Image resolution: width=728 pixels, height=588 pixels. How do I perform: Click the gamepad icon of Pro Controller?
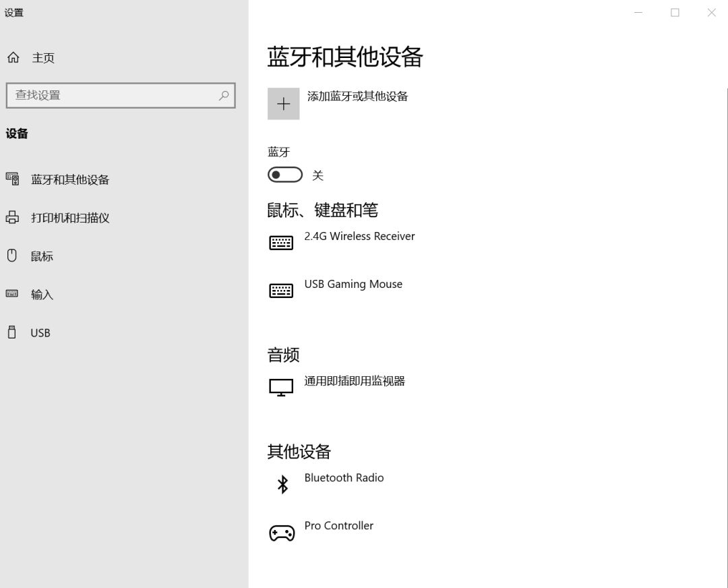pyautogui.click(x=282, y=533)
